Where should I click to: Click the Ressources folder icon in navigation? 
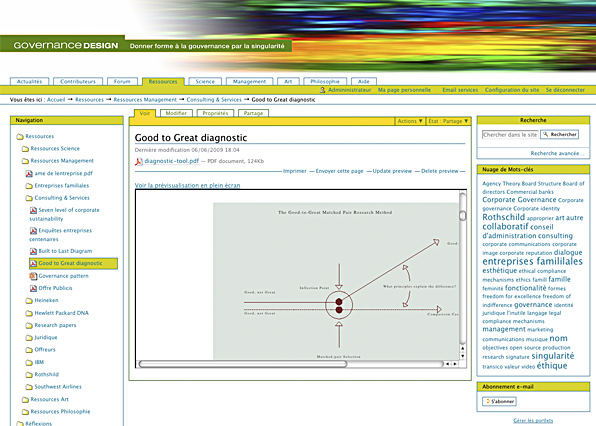(x=20, y=136)
